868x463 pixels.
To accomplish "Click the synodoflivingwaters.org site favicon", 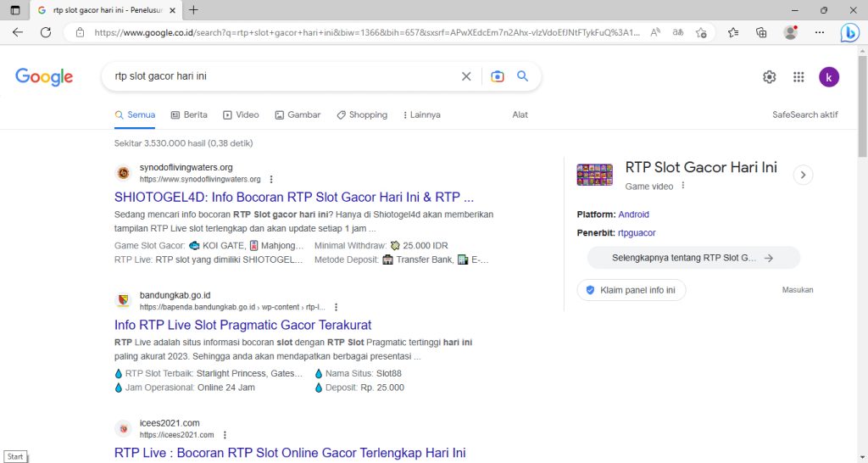I will [x=124, y=173].
